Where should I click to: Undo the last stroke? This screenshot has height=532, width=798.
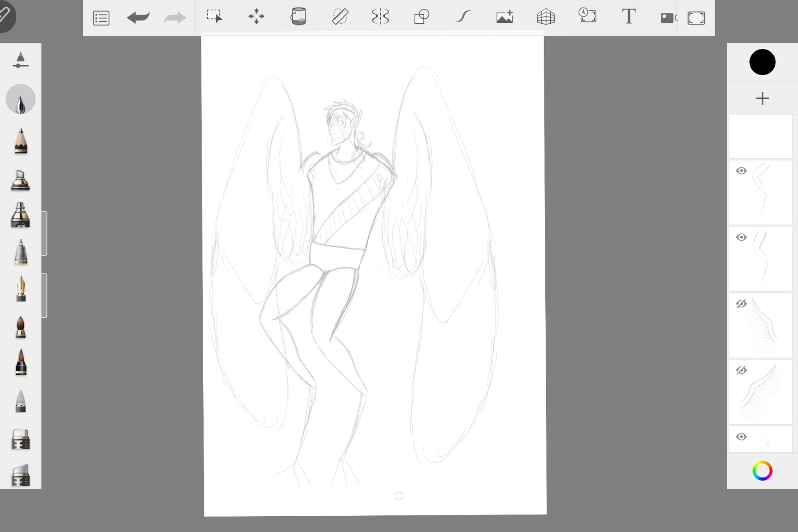pos(138,17)
